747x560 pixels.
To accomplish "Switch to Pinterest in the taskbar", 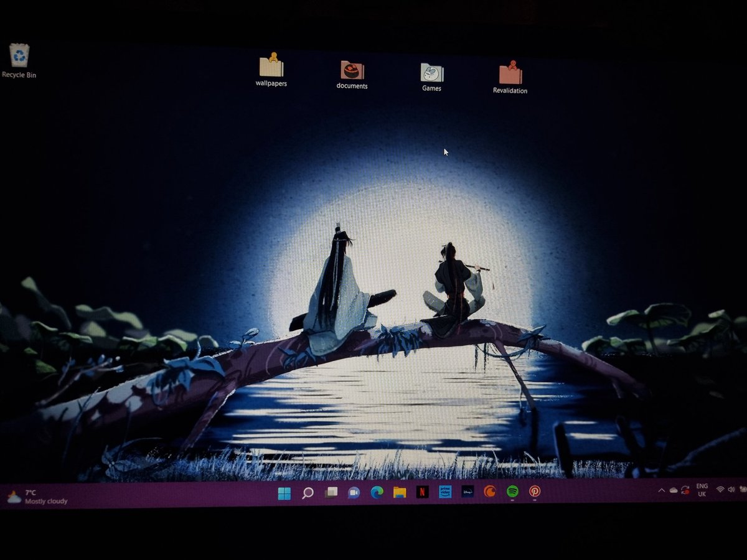I will point(535,492).
